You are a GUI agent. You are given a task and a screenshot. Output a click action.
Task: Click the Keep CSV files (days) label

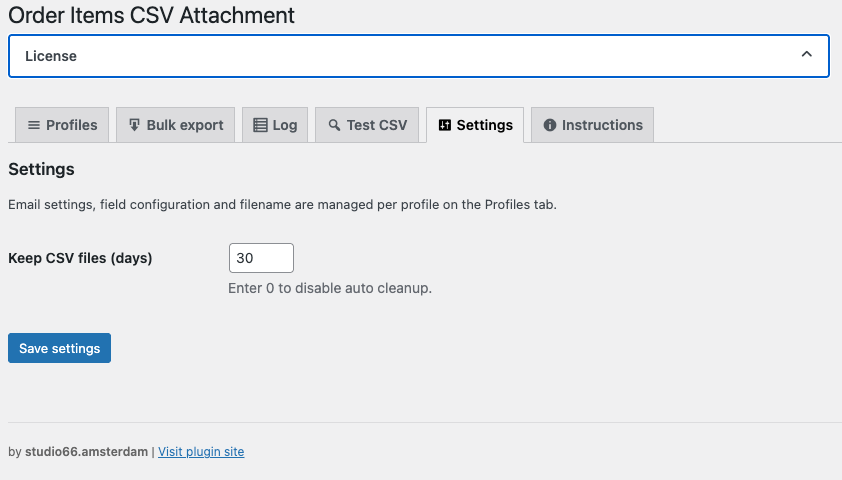click(80, 258)
